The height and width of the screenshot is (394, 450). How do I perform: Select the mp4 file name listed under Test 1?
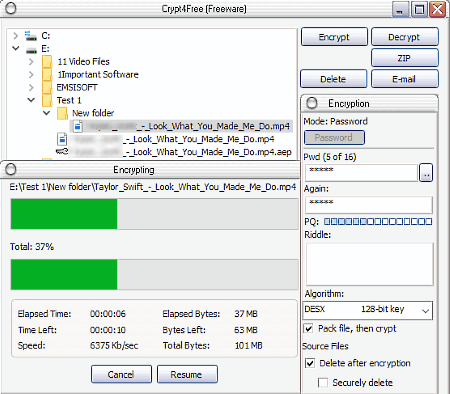pyautogui.click(x=173, y=139)
